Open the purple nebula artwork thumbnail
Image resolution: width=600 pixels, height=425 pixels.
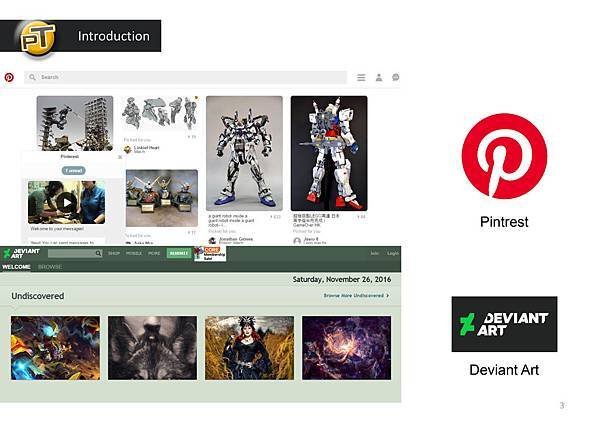point(347,348)
